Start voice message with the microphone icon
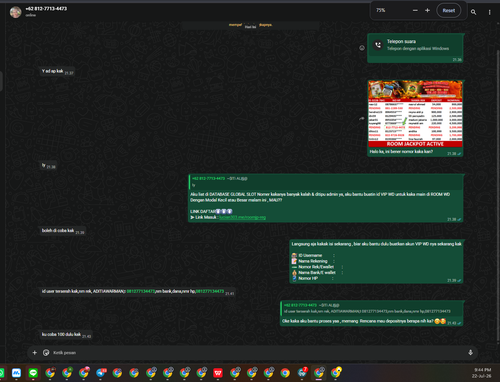The height and width of the screenshot is (382, 500). [470, 352]
